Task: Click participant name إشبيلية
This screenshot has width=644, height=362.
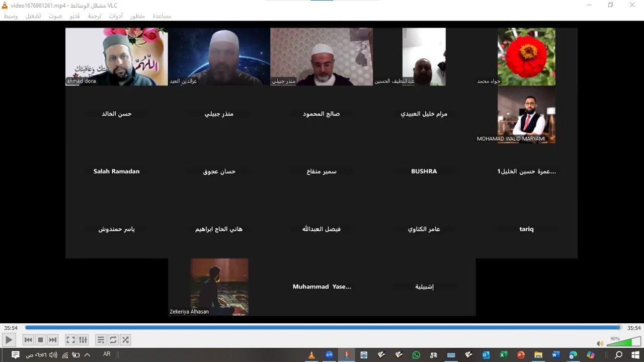Action: [424, 287]
